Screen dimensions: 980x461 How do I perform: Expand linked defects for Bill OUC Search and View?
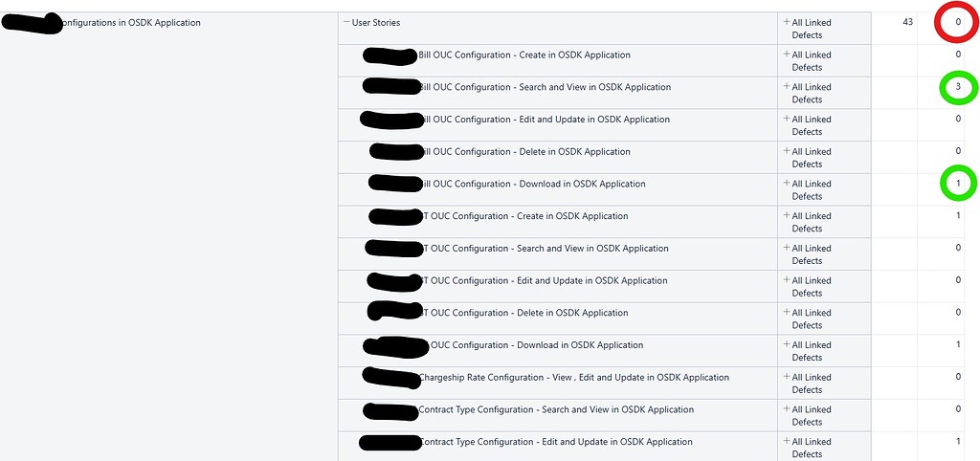click(787, 87)
